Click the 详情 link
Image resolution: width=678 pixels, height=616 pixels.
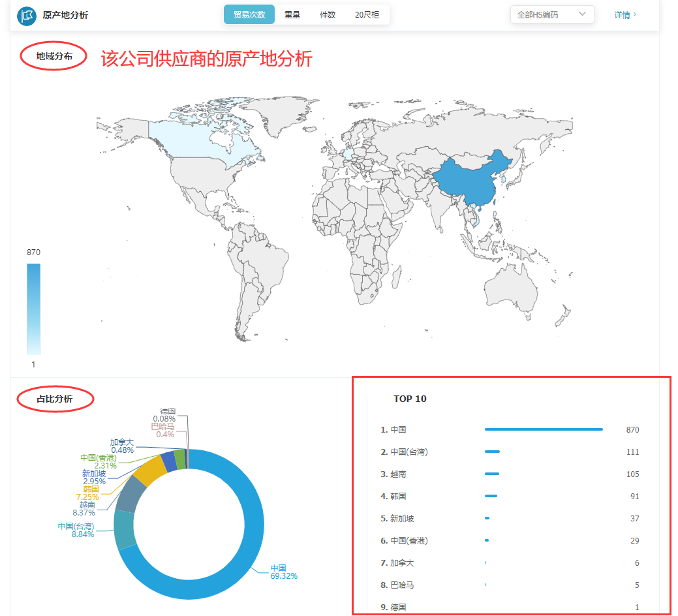pyautogui.click(x=621, y=14)
